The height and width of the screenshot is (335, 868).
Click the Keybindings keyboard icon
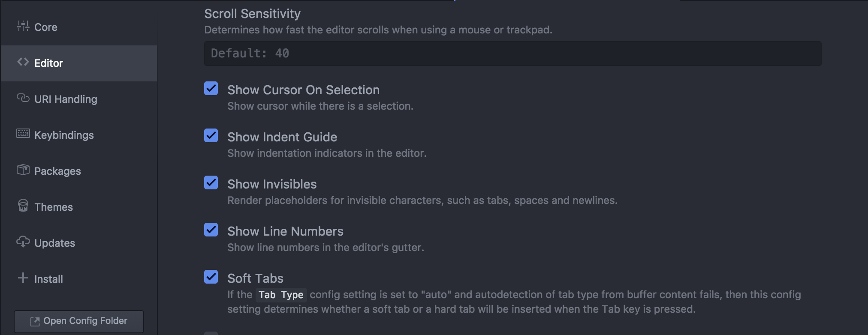pos(23,134)
